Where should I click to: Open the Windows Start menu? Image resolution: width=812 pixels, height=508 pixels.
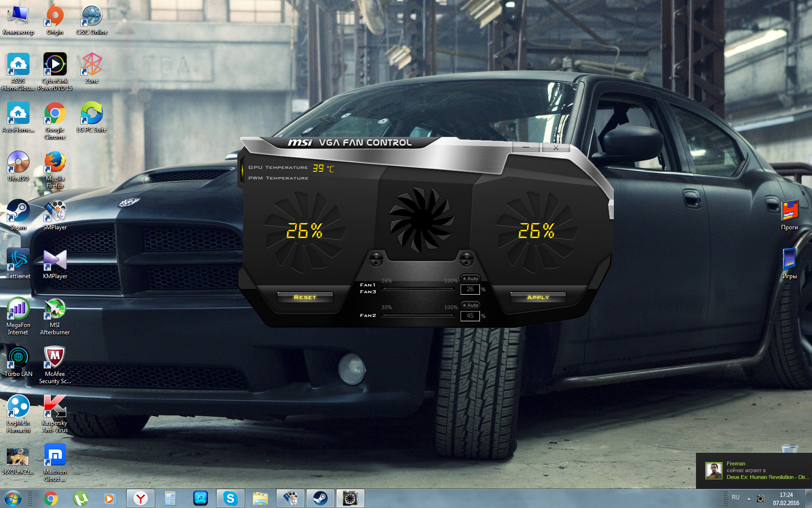click(13, 498)
